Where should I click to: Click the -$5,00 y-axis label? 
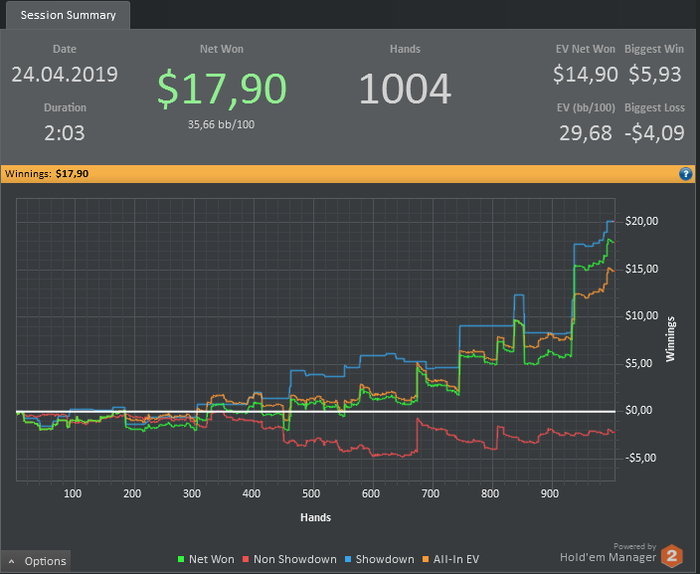(640, 458)
